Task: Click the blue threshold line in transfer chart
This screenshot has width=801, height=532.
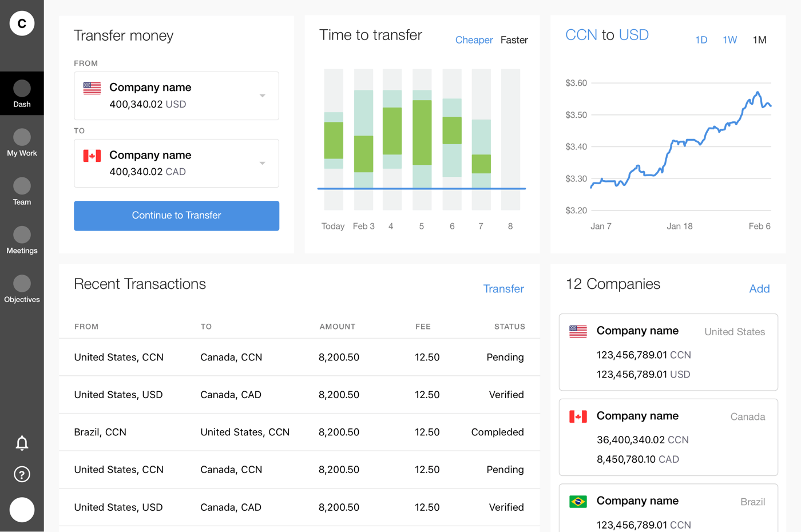Action: (422, 188)
